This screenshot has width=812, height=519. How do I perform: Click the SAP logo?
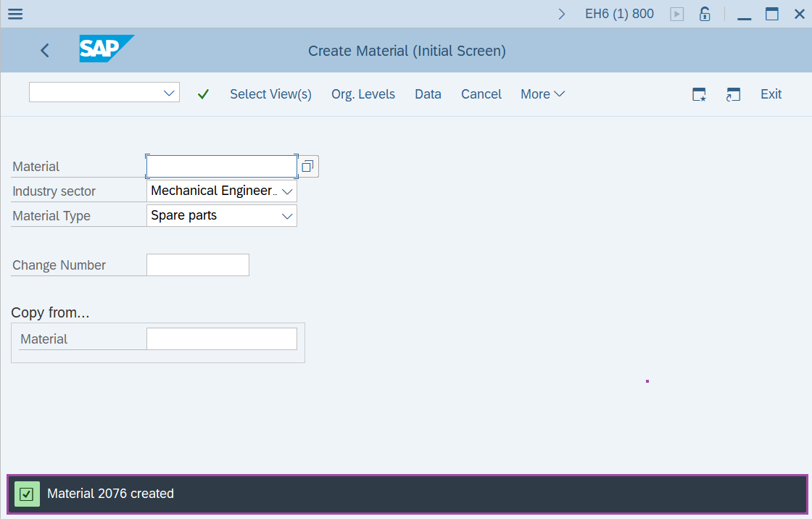tap(107, 49)
